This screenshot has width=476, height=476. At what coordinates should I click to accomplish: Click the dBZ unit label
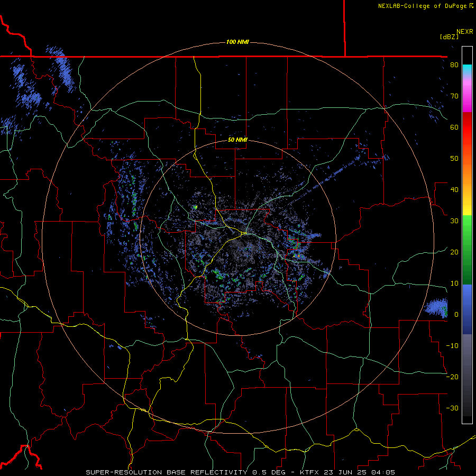(x=449, y=36)
